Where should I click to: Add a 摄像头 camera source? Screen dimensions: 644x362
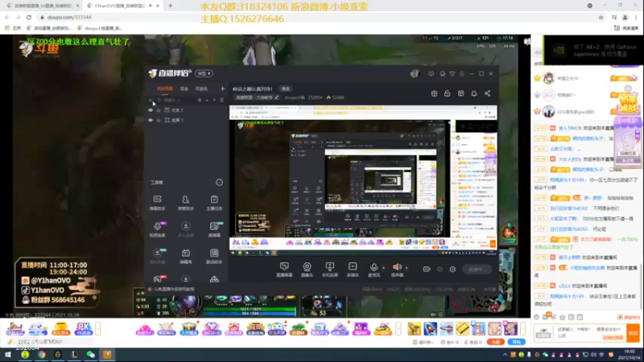(307, 269)
